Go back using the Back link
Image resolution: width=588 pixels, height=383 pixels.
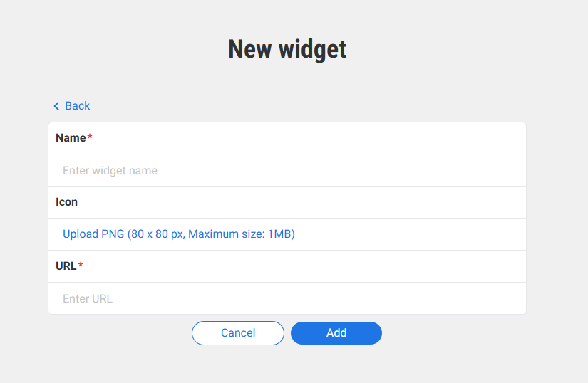point(72,106)
